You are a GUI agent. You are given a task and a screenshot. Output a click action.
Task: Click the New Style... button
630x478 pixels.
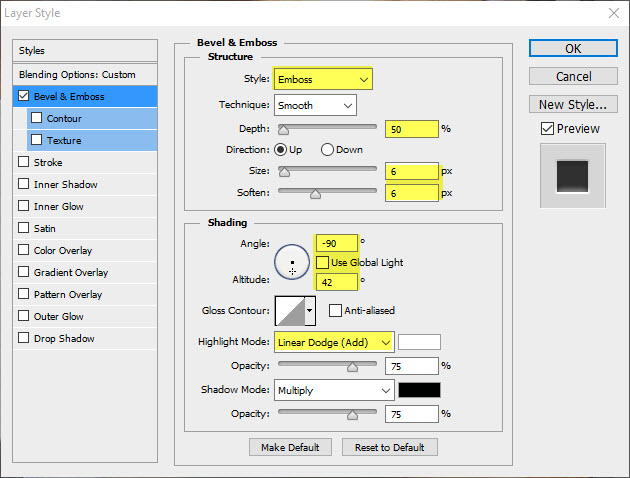point(572,104)
